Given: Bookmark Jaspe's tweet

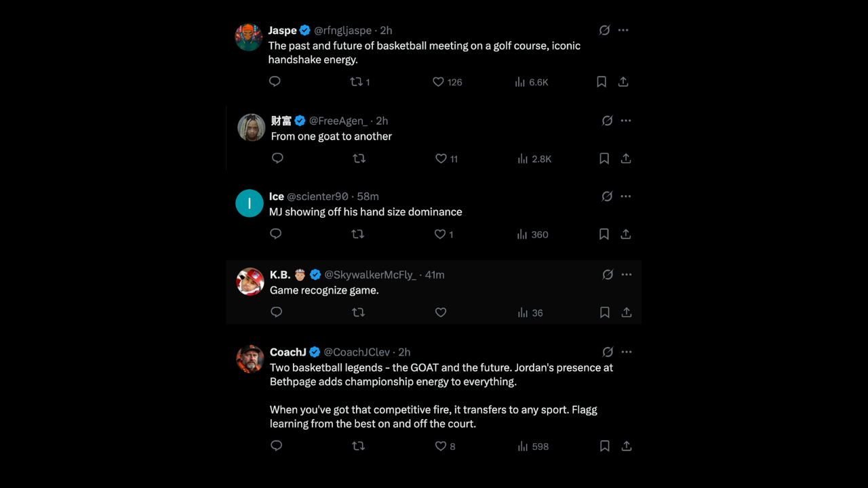Looking at the screenshot, I should (x=601, y=82).
